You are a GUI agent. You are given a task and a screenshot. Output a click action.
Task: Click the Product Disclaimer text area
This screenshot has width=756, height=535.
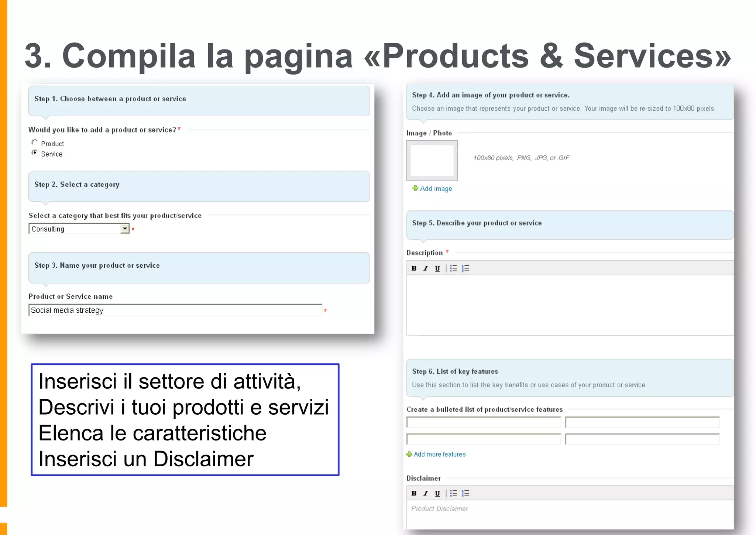click(x=570, y=515)
